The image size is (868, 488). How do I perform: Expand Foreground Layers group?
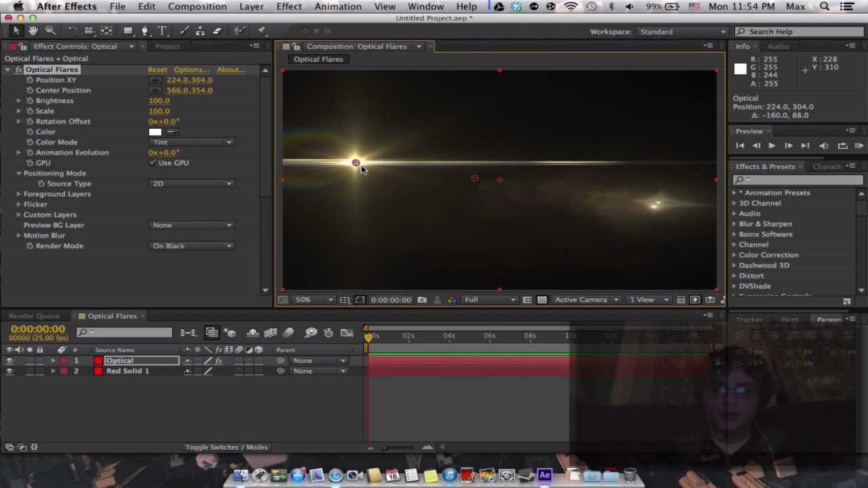click(x=18, y=194)
